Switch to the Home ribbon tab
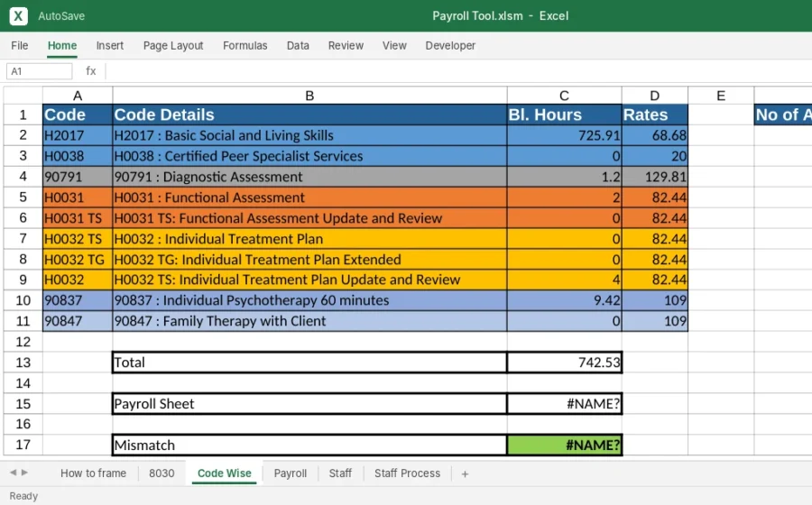Screen dimensions: 812x505 coord(62,45)
